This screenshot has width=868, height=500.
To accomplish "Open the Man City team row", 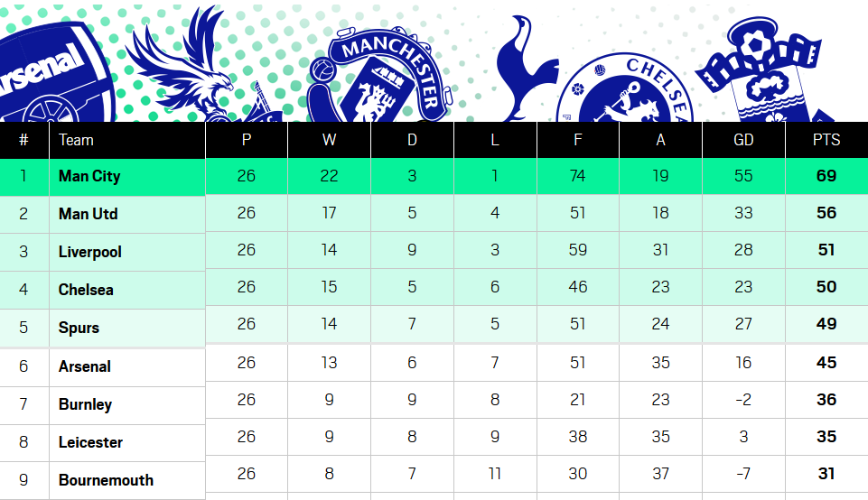I will [89, 176].
